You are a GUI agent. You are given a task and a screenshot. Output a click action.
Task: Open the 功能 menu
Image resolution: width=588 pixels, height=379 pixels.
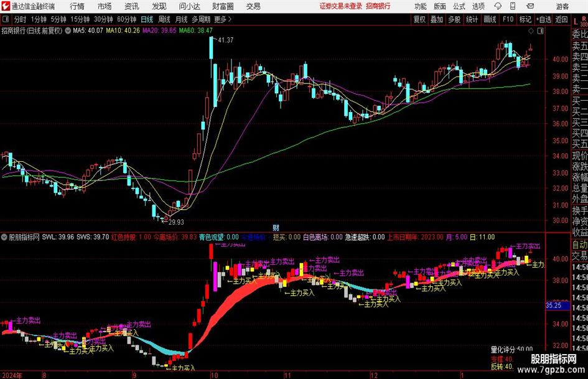pyautogui.click(x=421, y=6)
